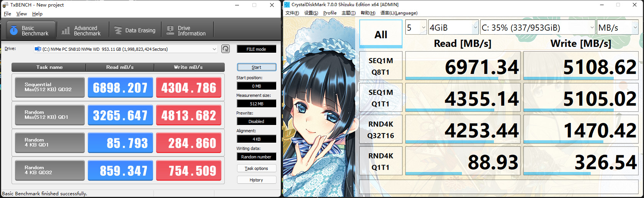This screenshot has width=644, height=198.
Task: Close the TxBENCH window
Action: 272,5
